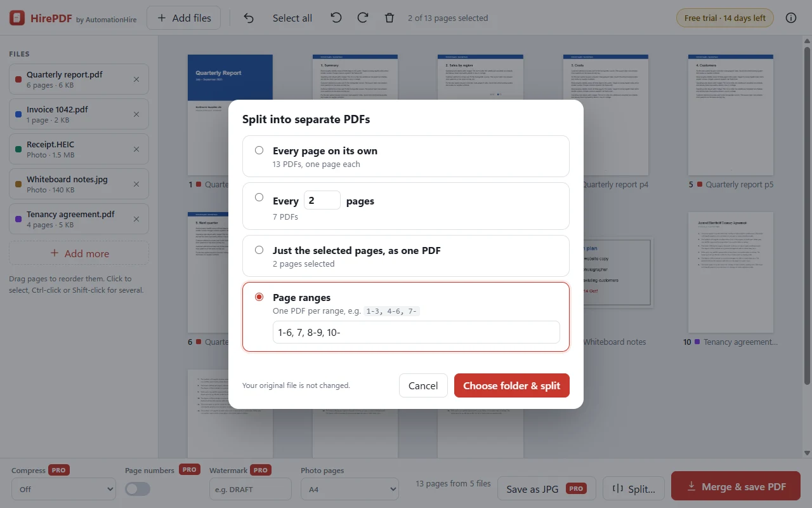This screenshot has height=508, width=812.
Task: Click the Merge & save PDF button
Action: [736, 487]
